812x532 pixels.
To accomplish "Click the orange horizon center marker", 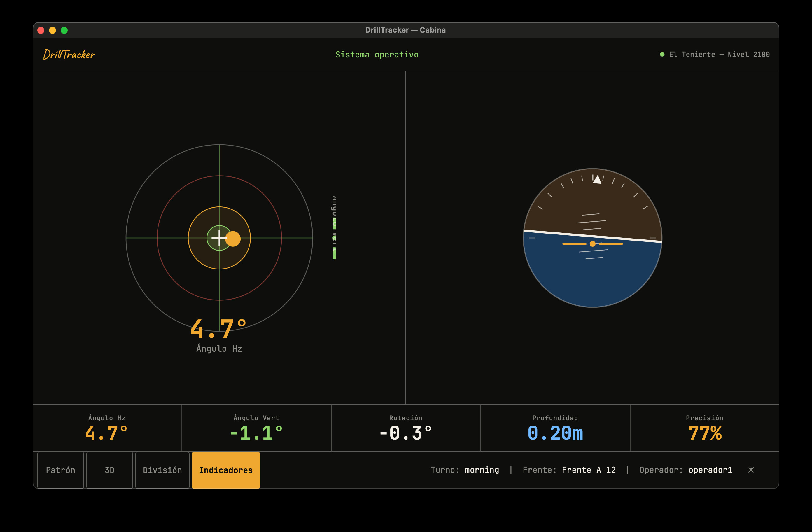I will [x=593, y=244].
